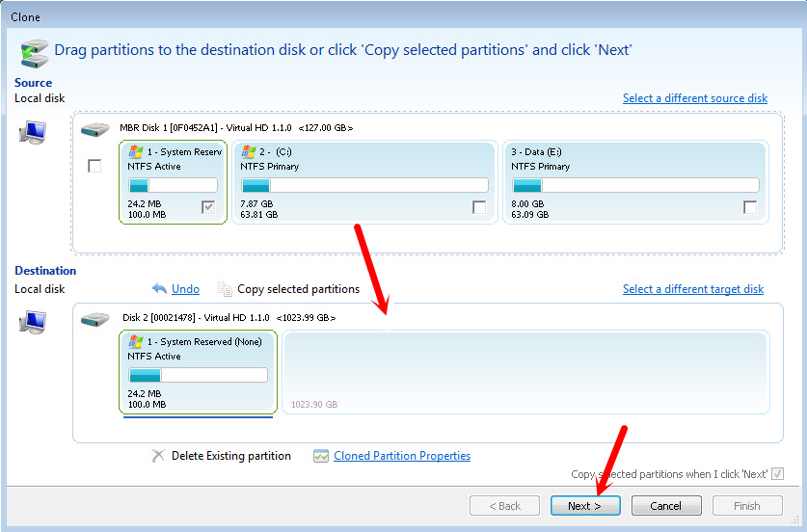Image resolution: width=807 pixels, height=532 pixels.
Task: Click the Disk 2 hard drive icon
Action: 95,318
